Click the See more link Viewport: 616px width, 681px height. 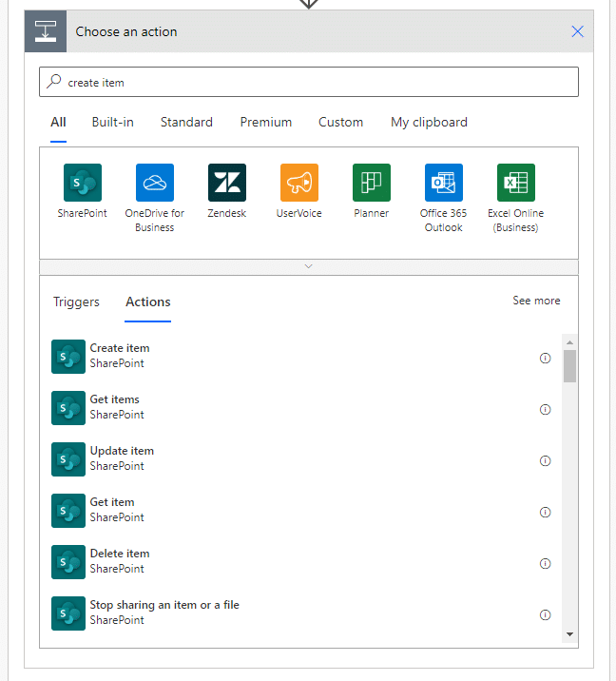pyautogui.click(x=536, y=301)
